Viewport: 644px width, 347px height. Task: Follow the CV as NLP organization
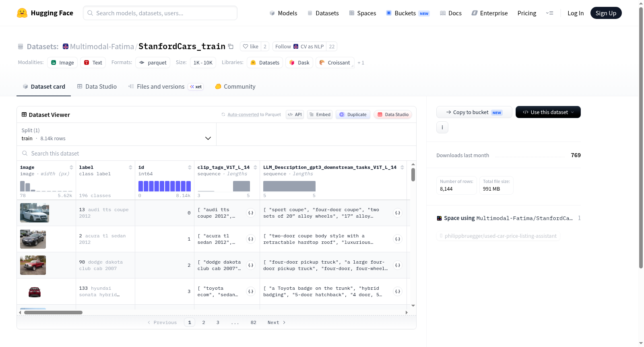pos(299,46)
